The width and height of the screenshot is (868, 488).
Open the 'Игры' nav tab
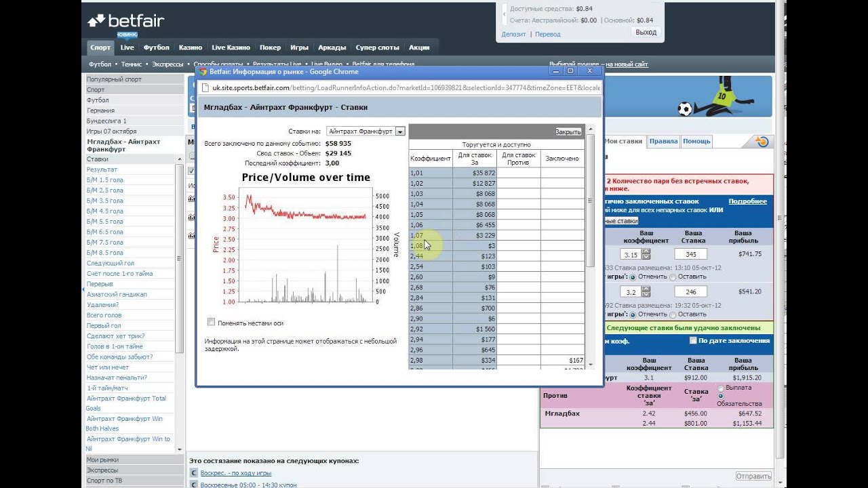coord(299,47)
